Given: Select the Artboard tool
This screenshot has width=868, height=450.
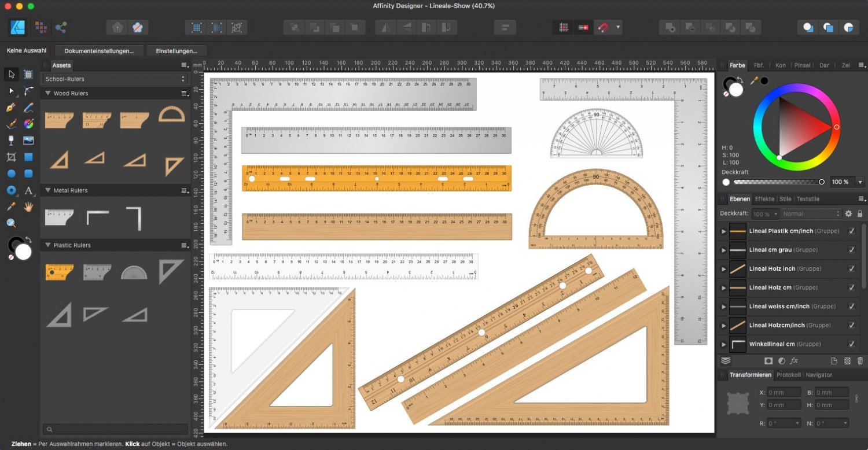Looking at the screenshot, I should (x=28, y=74).
